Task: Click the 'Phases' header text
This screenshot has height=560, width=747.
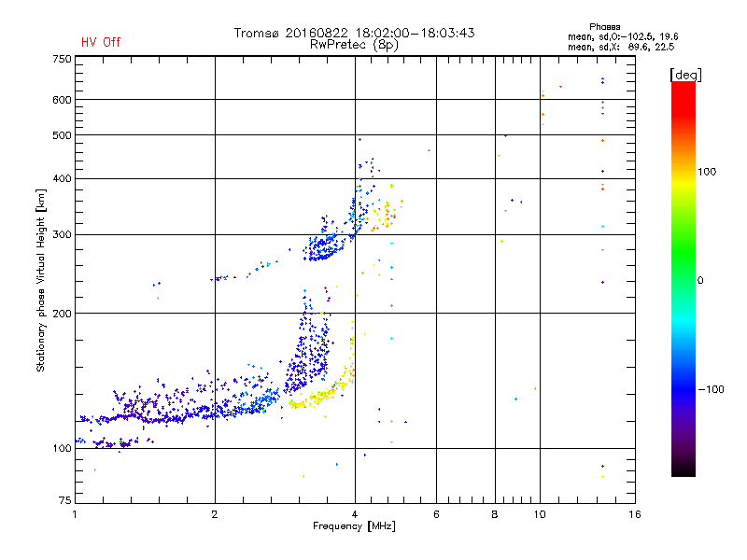Action: tap(604, 27)
